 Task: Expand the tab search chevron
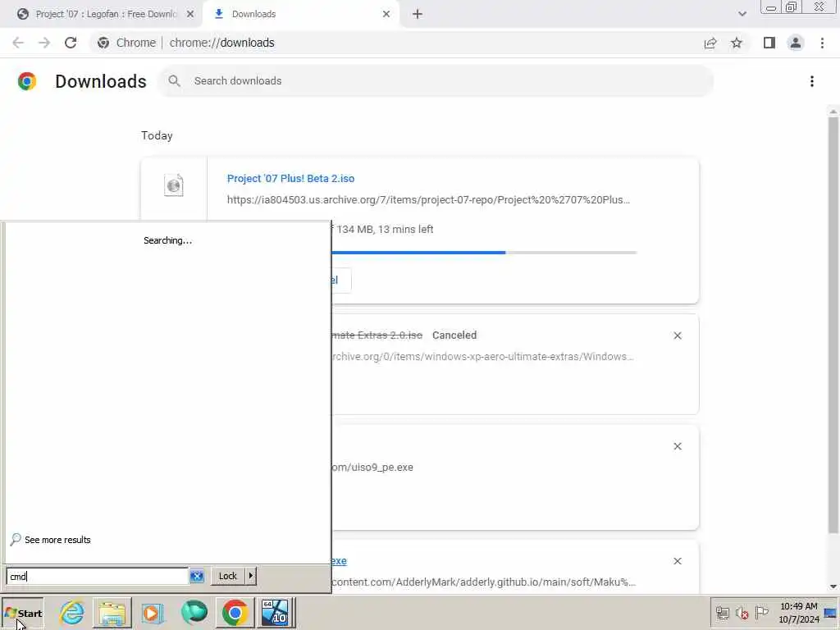(x=742, y=14)
